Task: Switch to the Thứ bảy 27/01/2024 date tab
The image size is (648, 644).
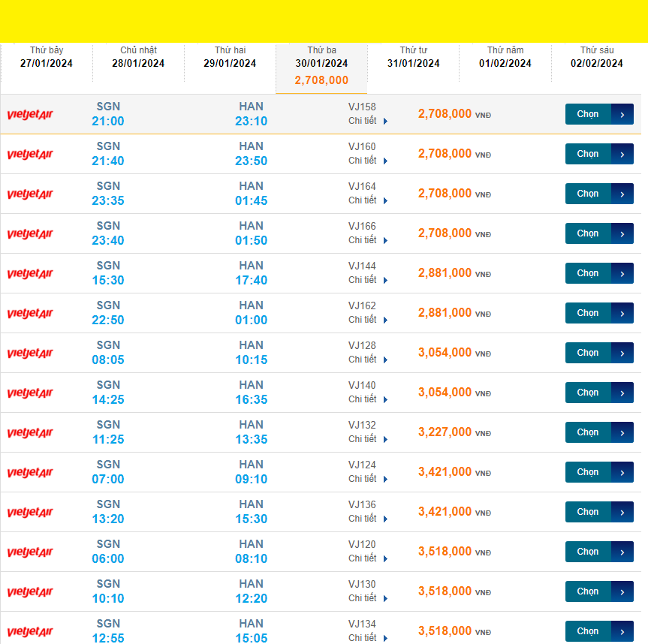Action: pos(47,58)
